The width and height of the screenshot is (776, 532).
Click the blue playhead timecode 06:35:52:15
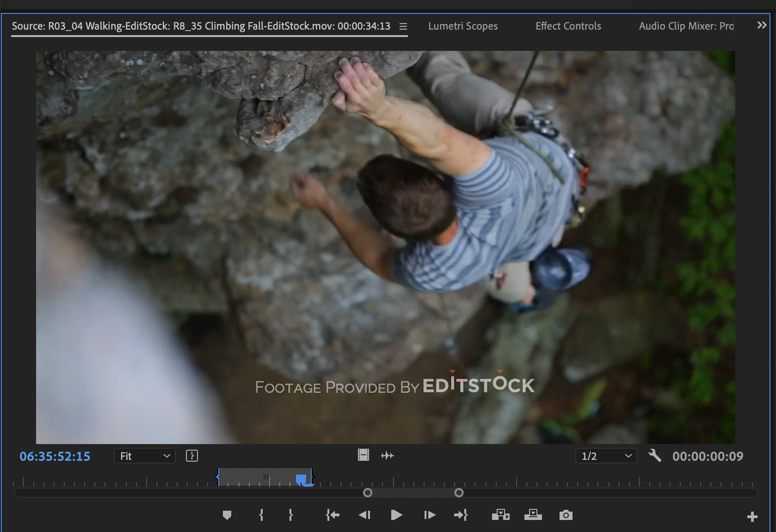[x=55, y=456]
